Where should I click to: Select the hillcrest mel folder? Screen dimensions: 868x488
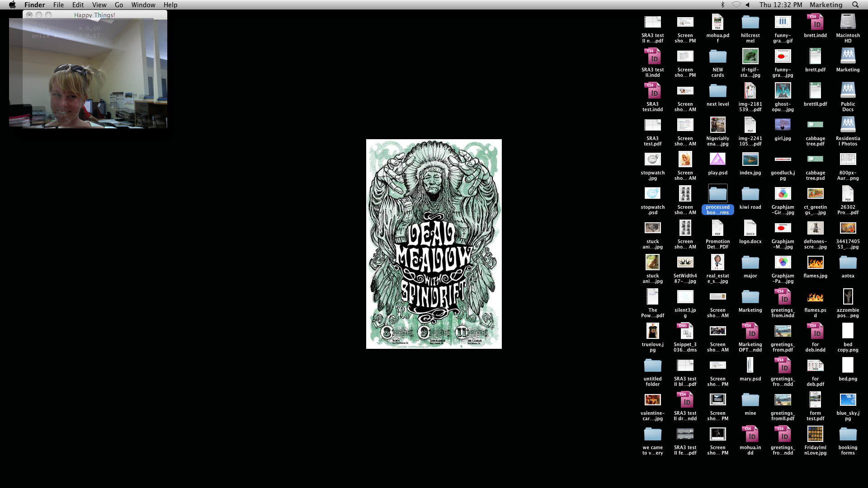[x=750, y=22]
